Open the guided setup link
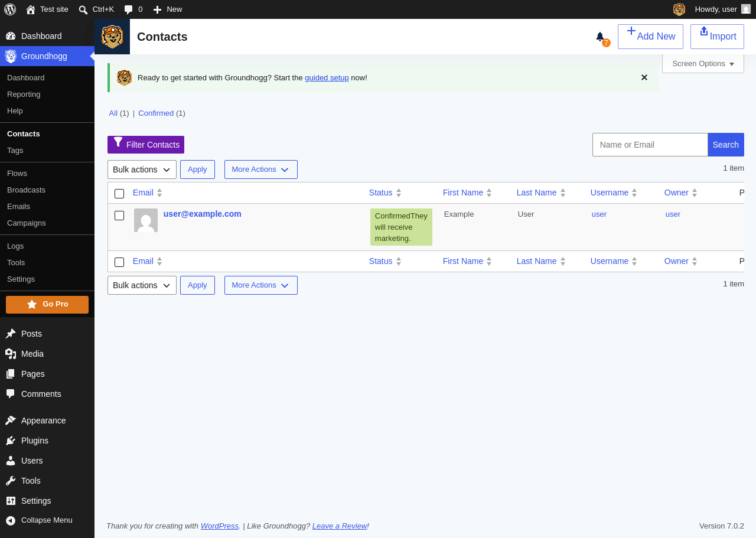The height and width of the screenshot is (538, 756). [327, 78]
